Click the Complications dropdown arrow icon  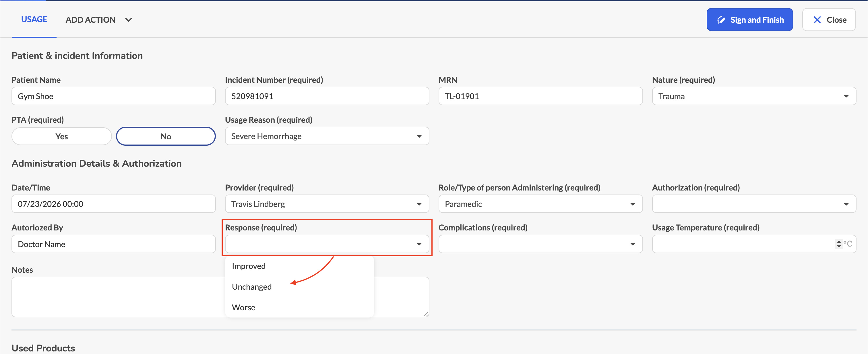pyautogui.click(x=632, y=244)
